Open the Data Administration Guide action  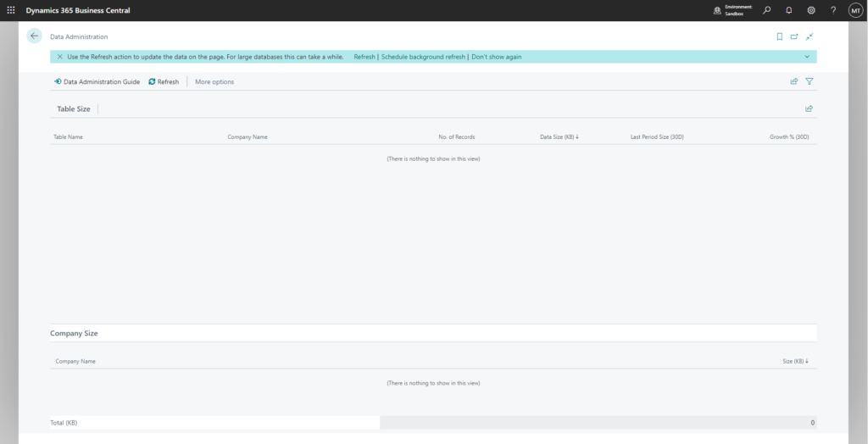(97, 81)
